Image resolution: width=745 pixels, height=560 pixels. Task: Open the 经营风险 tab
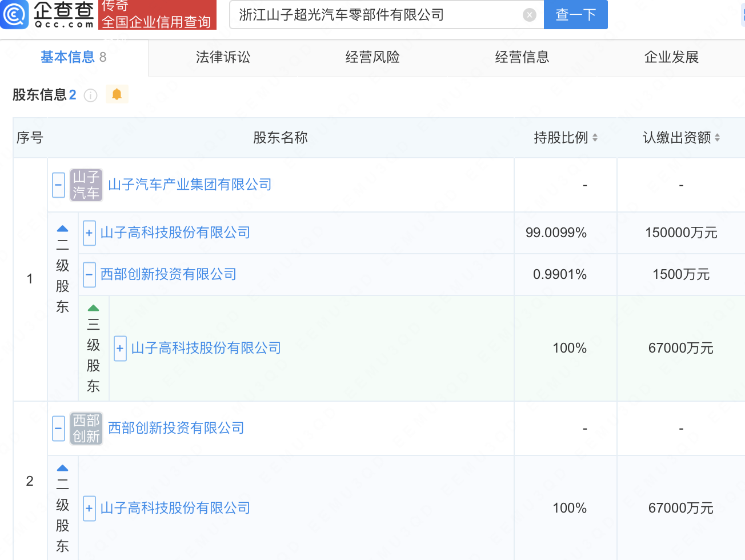click(x=372, y=57)
